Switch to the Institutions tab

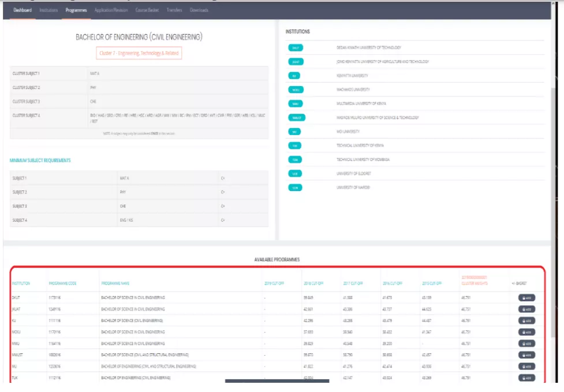click(48, 10)
